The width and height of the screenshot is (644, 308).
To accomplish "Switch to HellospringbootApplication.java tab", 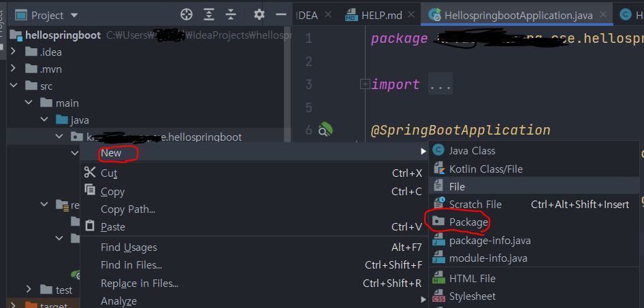I will [x=518, y=16].
